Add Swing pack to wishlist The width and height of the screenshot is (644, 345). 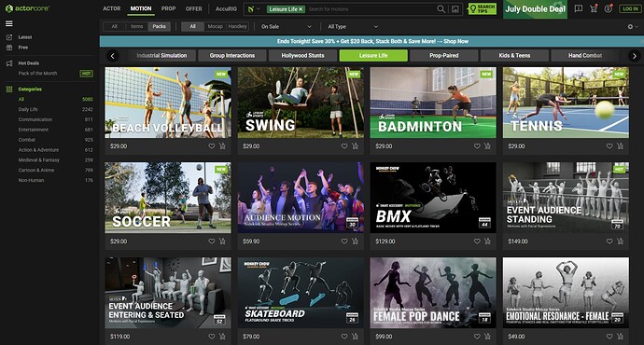[344, 146]
